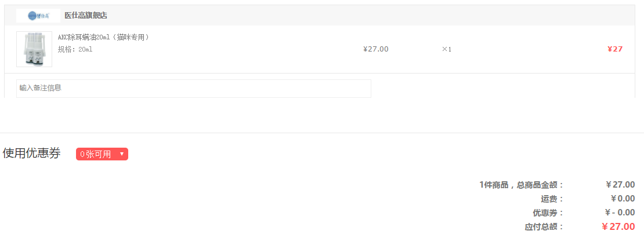Screen dimensions: 644x238
Task: Click the white arrow on coupon dropdown
Action: (x=121, y=154)
